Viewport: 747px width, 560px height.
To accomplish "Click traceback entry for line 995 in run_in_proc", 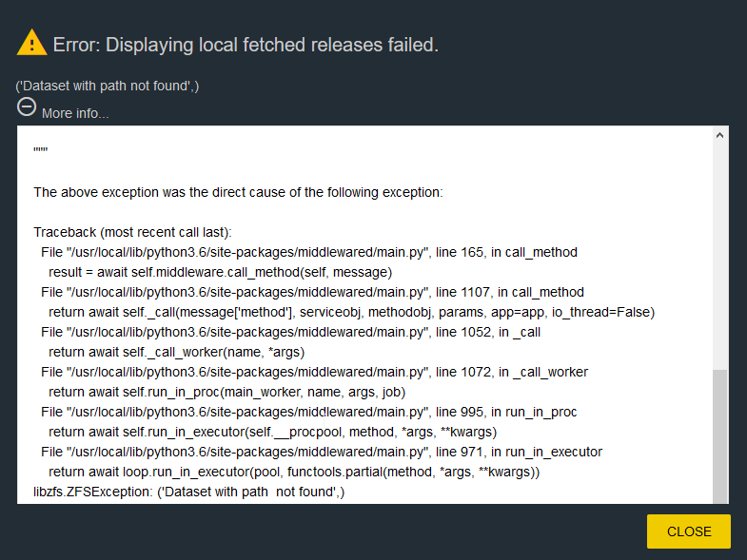I will tap(308, 413).
